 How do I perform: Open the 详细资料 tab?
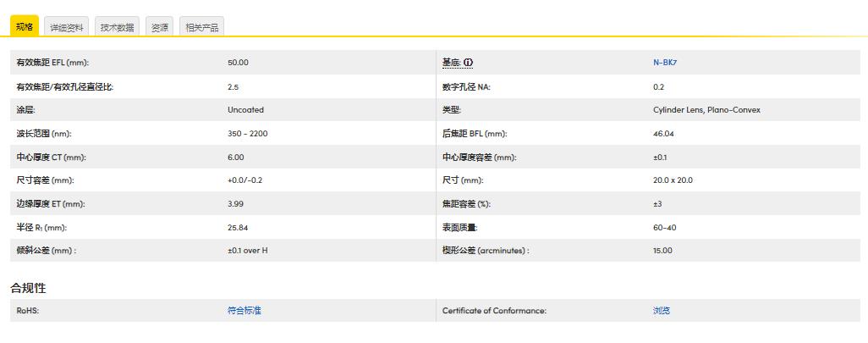click(x=67, y=27)
